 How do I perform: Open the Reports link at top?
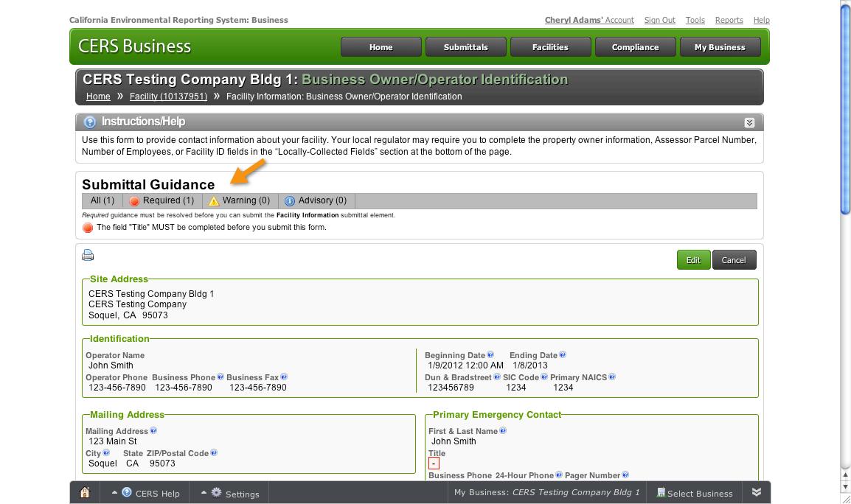click(729, 20)
